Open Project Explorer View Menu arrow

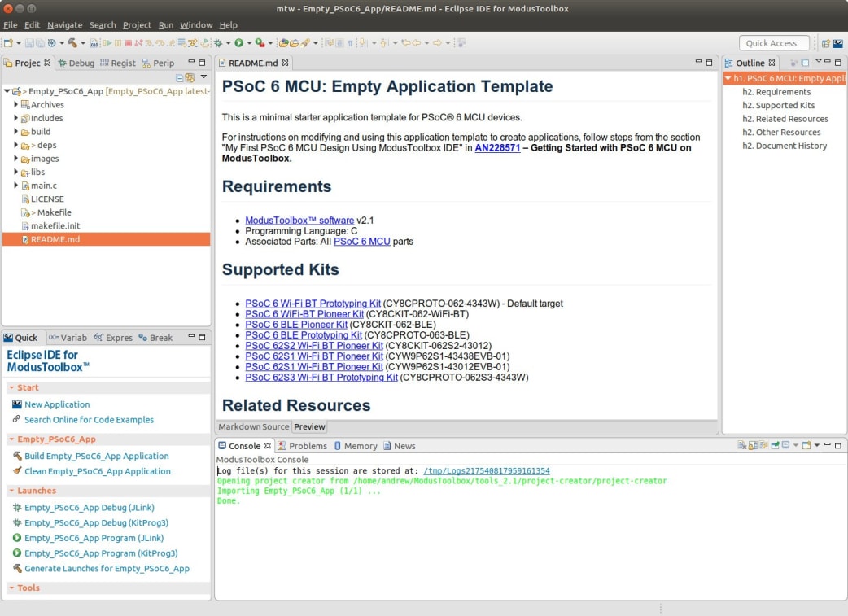[204, 76]
